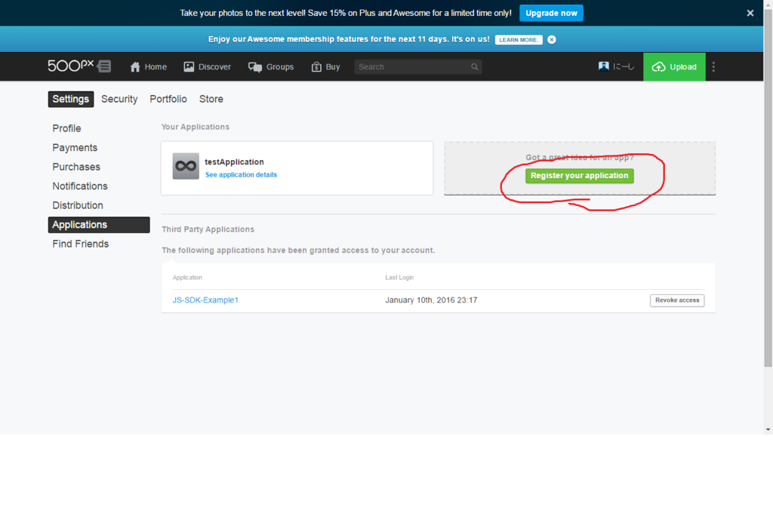Select the Settings tab
The width and height of the screenshot is (773, 532).
pos(70,99)
